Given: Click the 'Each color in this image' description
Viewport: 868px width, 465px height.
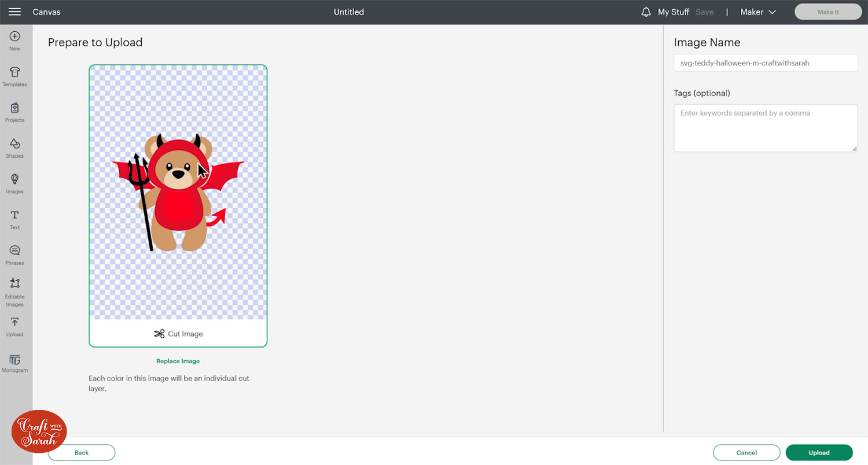Looking at the screenshot, I should click(169, 383).
